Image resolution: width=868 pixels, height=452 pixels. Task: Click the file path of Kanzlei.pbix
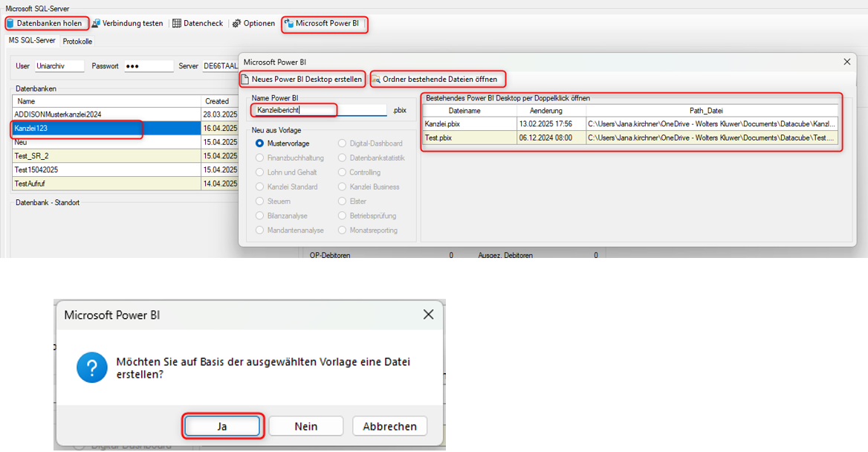coord(712,124)
